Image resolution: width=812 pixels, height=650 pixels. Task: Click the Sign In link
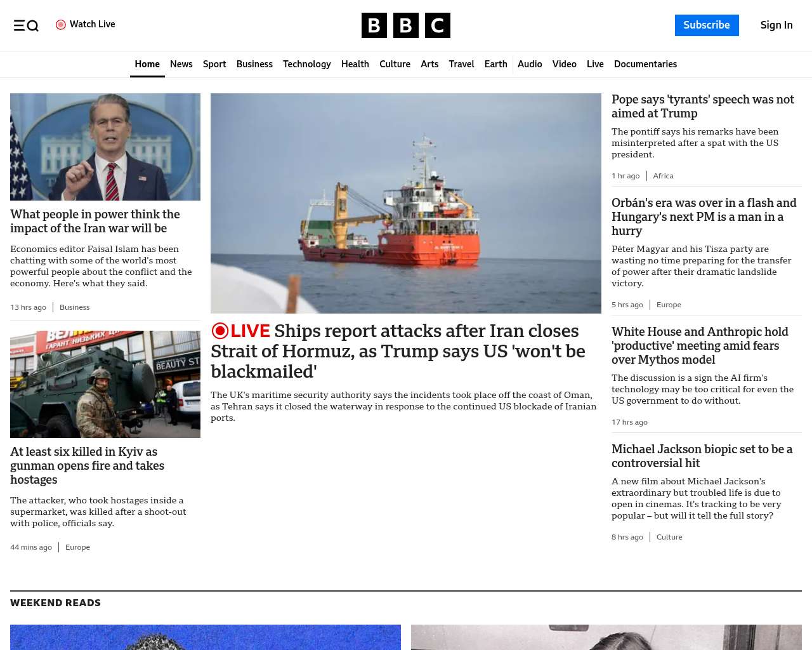776,25
